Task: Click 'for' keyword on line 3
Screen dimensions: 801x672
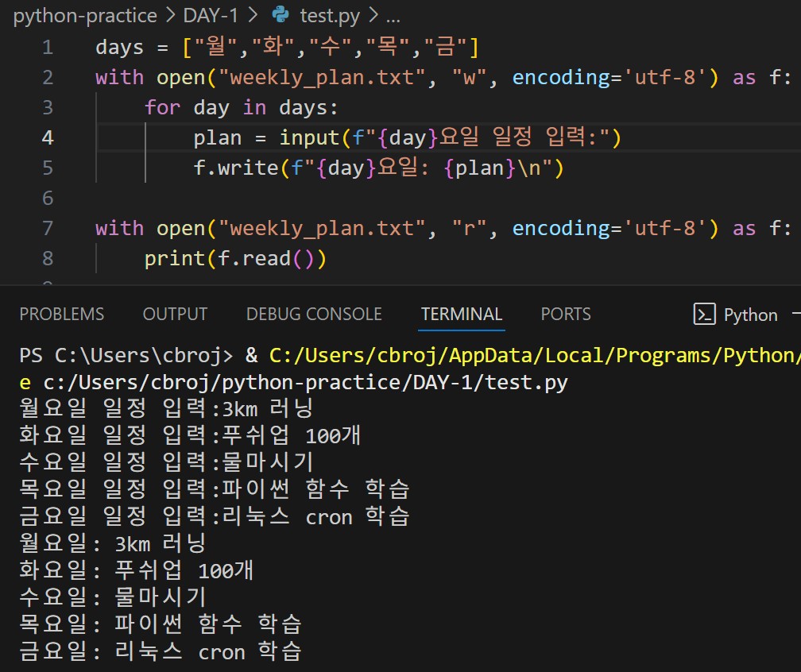Action: coord(162,108)
